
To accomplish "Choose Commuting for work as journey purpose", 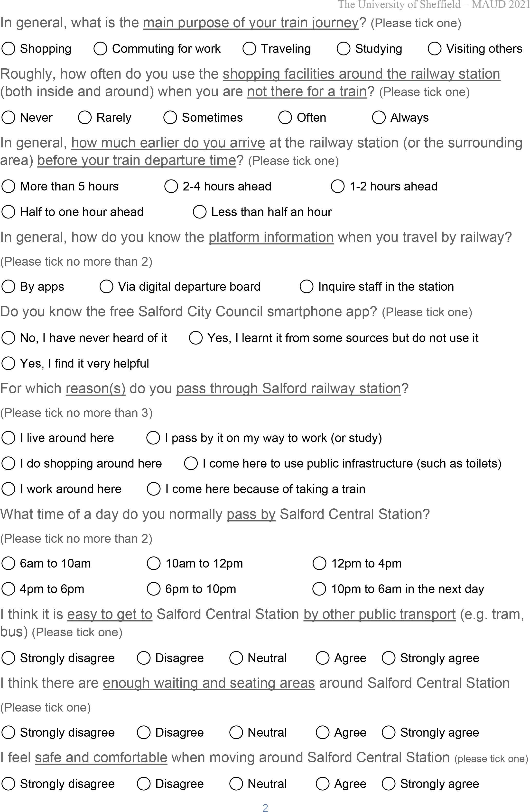I will pos(100,49).
